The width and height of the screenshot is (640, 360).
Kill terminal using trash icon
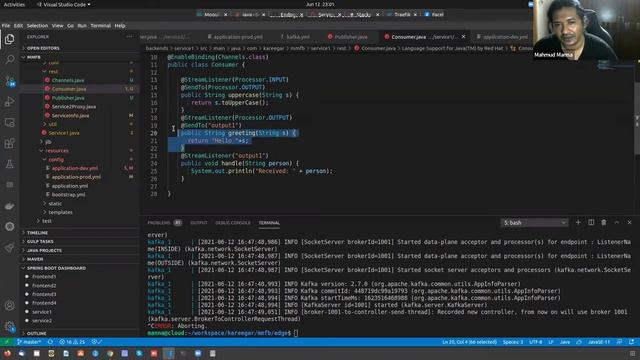click(604, 222)
